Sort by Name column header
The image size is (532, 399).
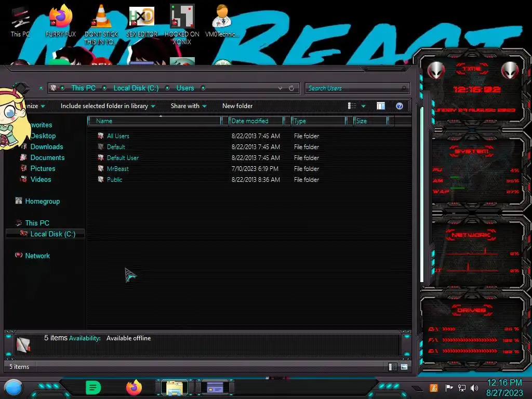(x=154, y=121)
